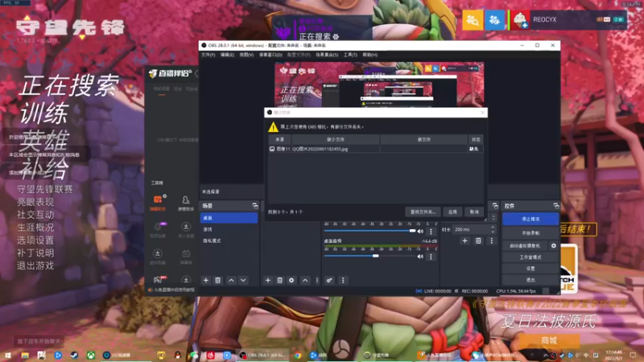
Task: Open options dots for the upper audio track
Action: pos(431,232)
